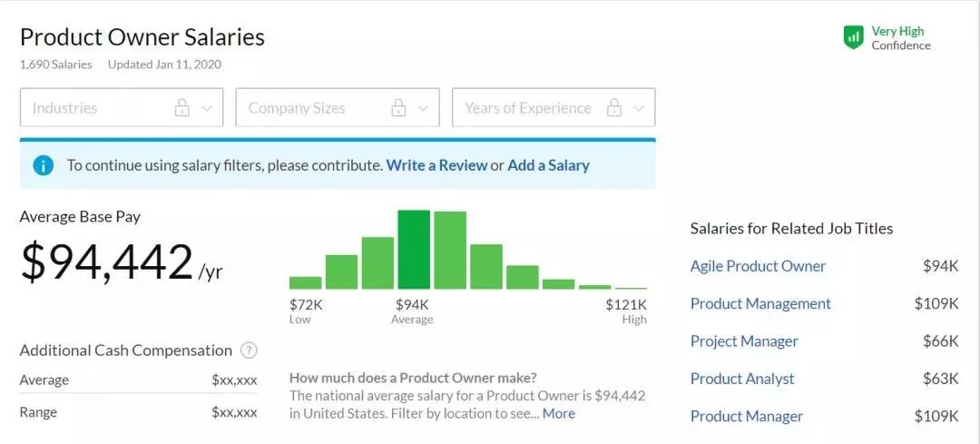Open Product Analyst salary link
Image resolution: width=980 pixels, height=444 pixels.
point(742,379)
